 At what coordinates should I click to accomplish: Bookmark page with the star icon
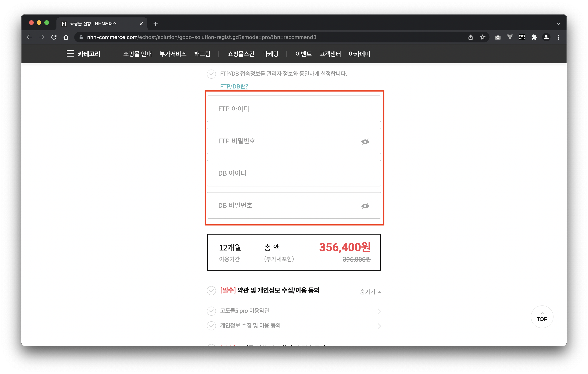pyautogui.click(x=482, y=37)
